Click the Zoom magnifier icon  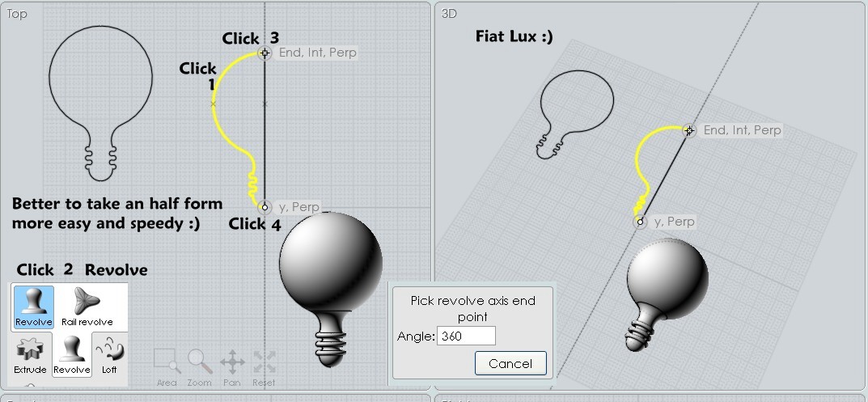pos(199,367)
